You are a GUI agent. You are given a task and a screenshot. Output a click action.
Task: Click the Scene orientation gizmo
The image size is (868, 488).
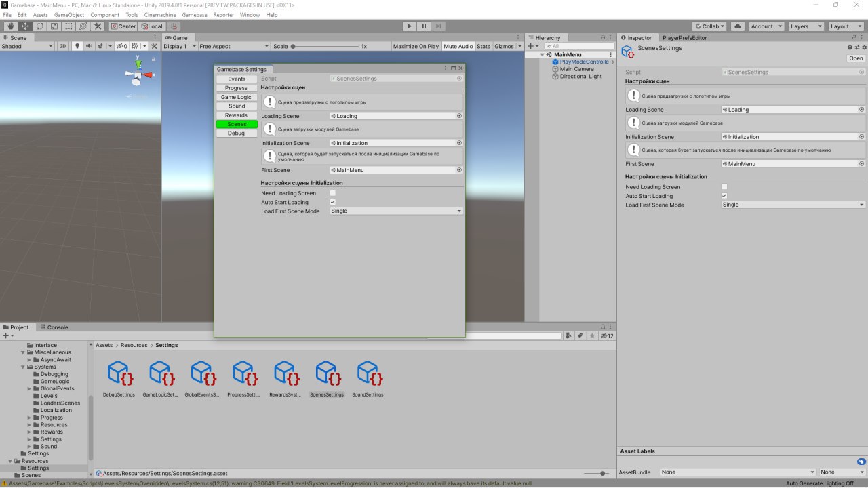tap(138, 73)
